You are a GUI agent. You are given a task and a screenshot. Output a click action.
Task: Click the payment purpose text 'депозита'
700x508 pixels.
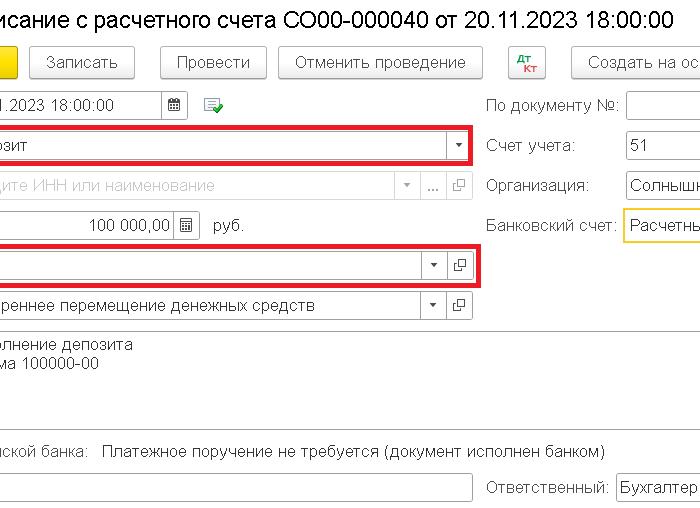[x=97, y=345]
